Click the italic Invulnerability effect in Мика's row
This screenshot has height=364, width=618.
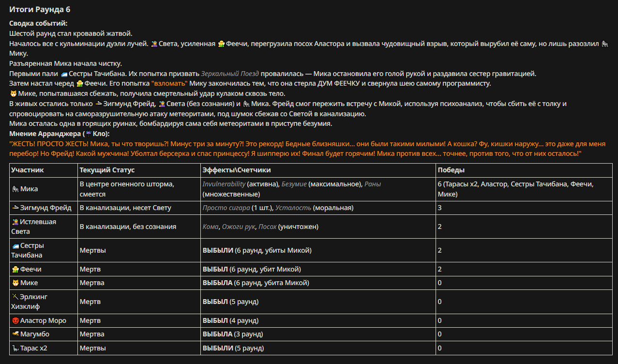tap(224, 184)
